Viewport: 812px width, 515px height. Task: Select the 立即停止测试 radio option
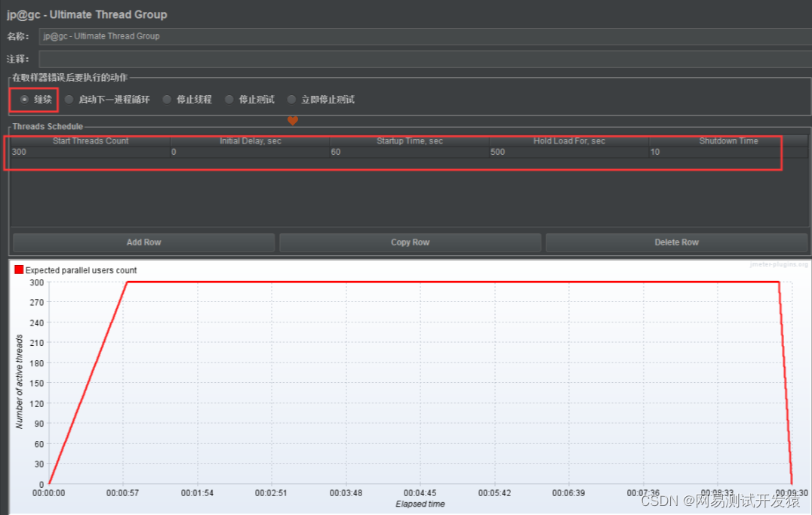291,100
